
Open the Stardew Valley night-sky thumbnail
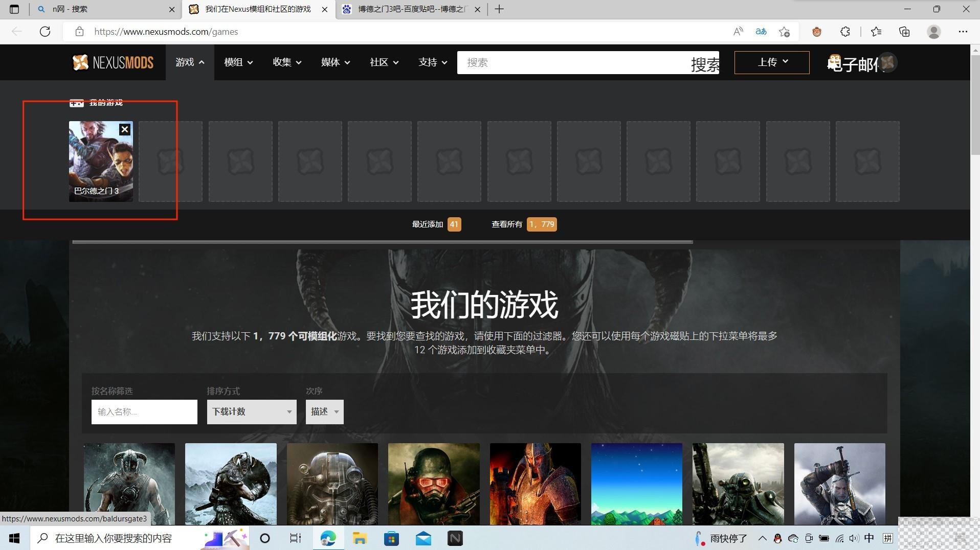click(637, 484)
